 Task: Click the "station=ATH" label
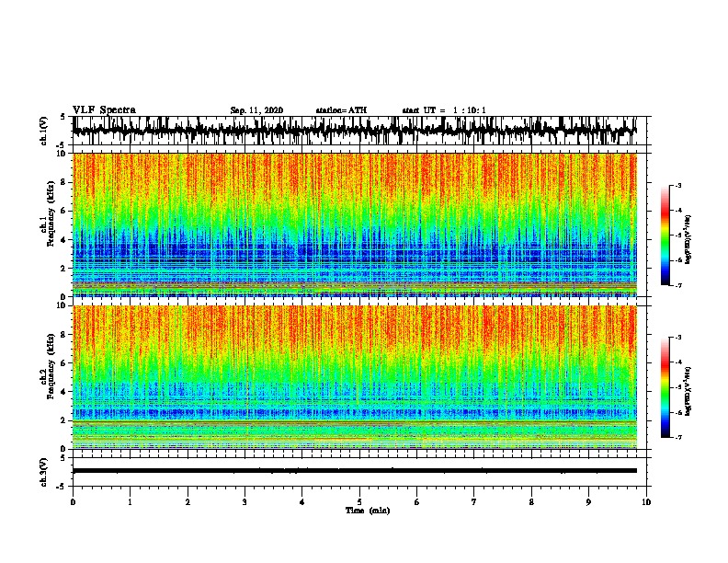click(x=341, y=110)
